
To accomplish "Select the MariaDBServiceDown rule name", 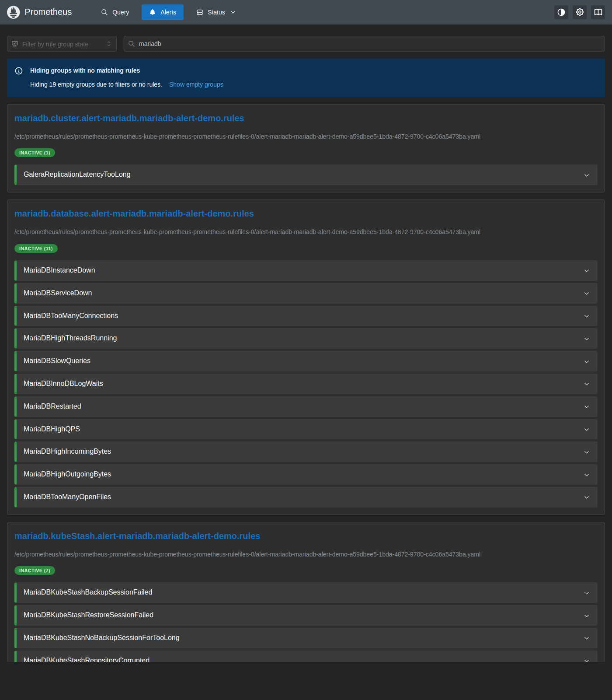I will coord(58,293).
